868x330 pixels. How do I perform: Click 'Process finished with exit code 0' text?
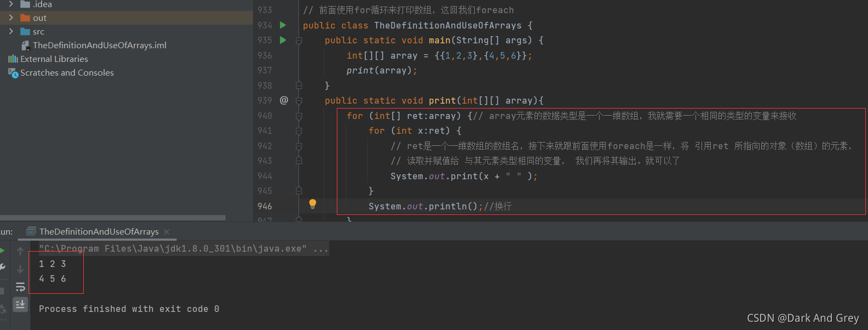[x=129, y=309]
